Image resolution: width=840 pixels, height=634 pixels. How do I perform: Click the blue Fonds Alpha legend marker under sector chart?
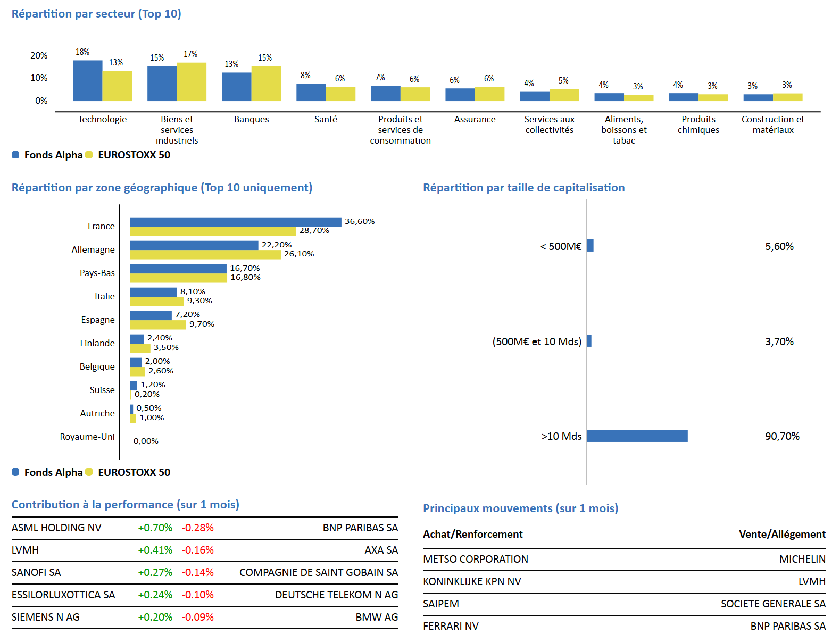pos(15,155)
